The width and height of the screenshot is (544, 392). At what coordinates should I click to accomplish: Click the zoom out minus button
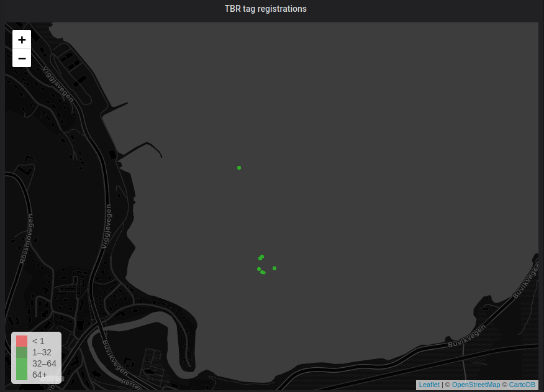click(x=22, y=58)
